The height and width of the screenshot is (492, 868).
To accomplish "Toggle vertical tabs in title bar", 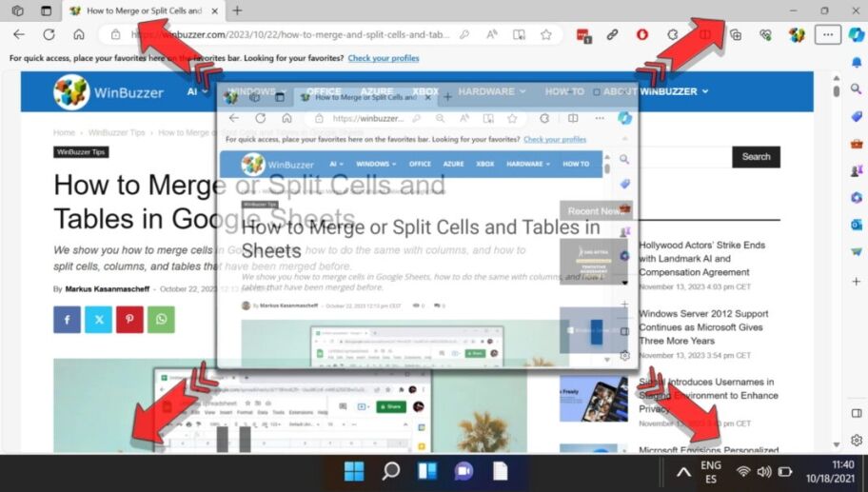I will click(46, 10).
